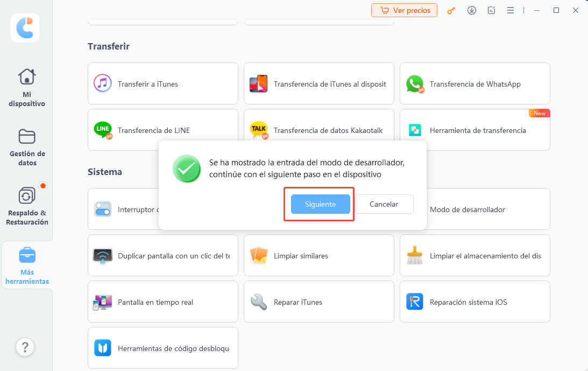Click the Transferir section heading

[x=108, y=46]
